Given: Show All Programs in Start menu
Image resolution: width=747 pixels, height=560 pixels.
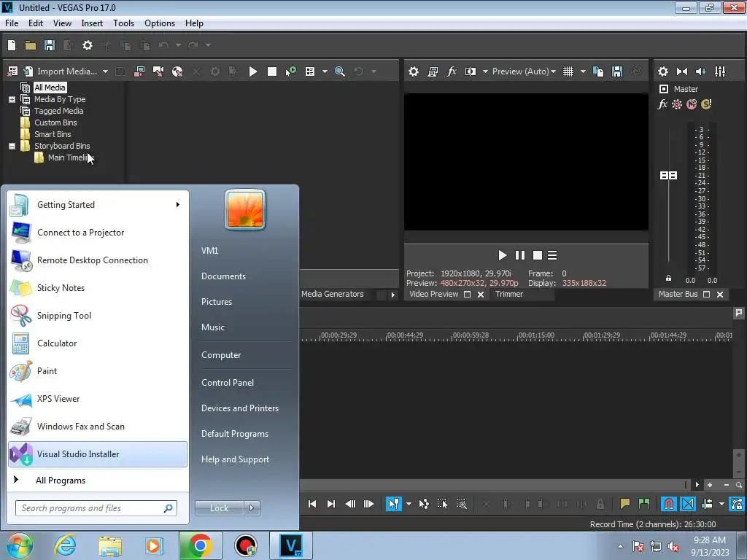Looking at the screenshot, I should click(61, 481).
